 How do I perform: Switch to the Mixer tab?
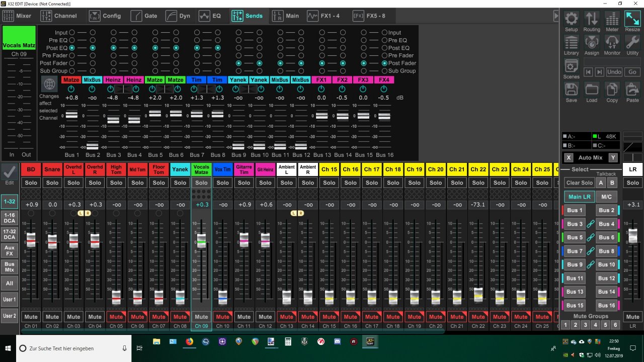18,16
